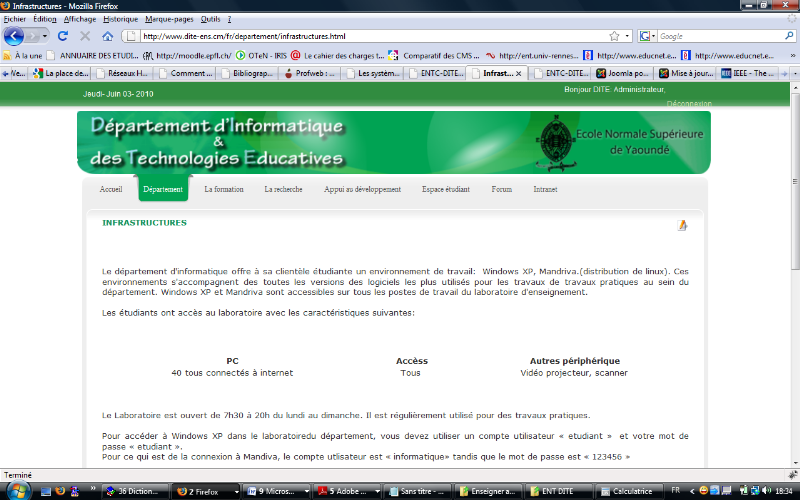Screen dimensions: 800x500
Task: Open 'La formation' site menu item
Action: pos(223,189)
